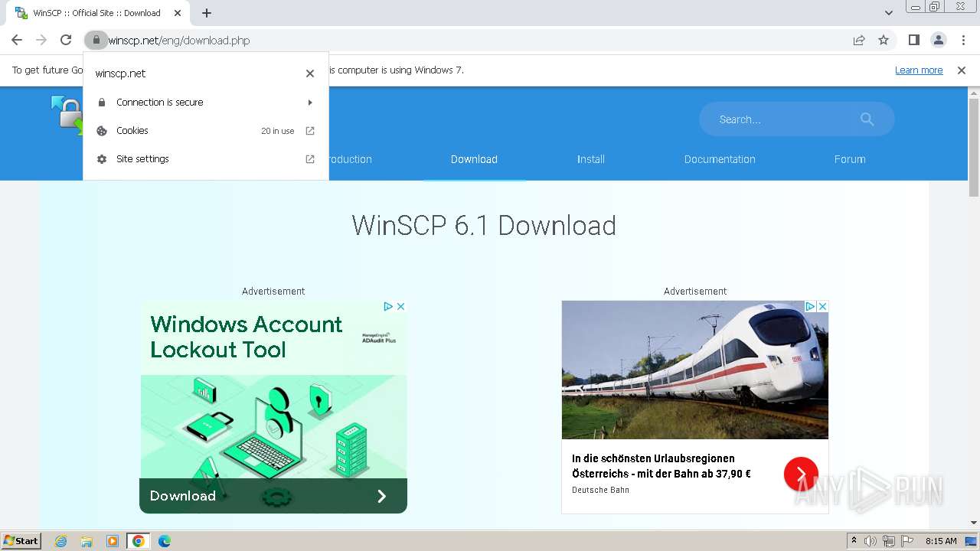The width and height of the screenshot is (980, 551).
Task: Click the Learn more link in infobar
Action: point(919,70)
